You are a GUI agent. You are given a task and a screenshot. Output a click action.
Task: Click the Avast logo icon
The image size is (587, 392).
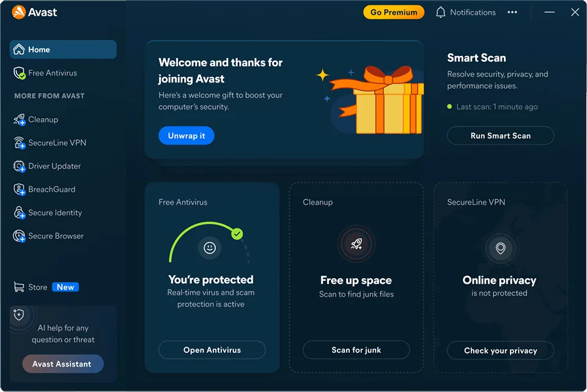(19, 12)
